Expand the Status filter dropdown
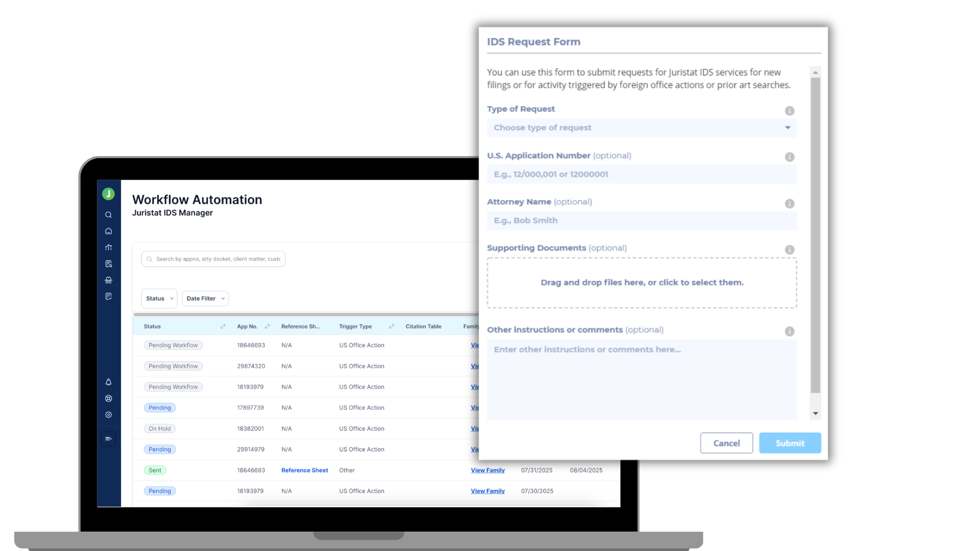 tap(159, 298)
